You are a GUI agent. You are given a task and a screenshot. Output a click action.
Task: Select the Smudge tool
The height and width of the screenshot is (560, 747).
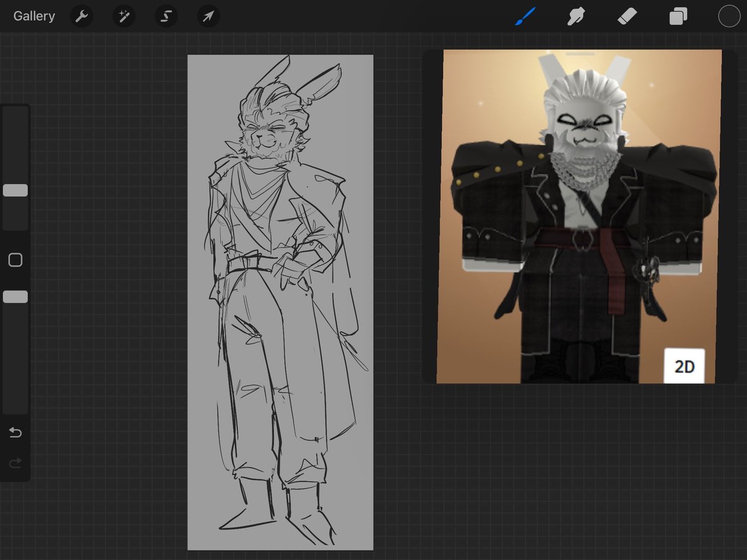[x=576, y=16]
